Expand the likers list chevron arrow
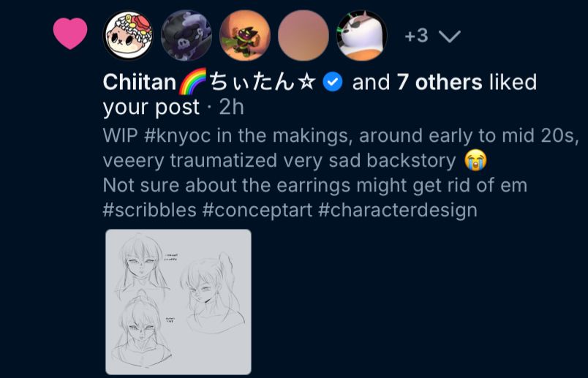The width and height of the screenshot is (588, 378). tap(449, 37)
